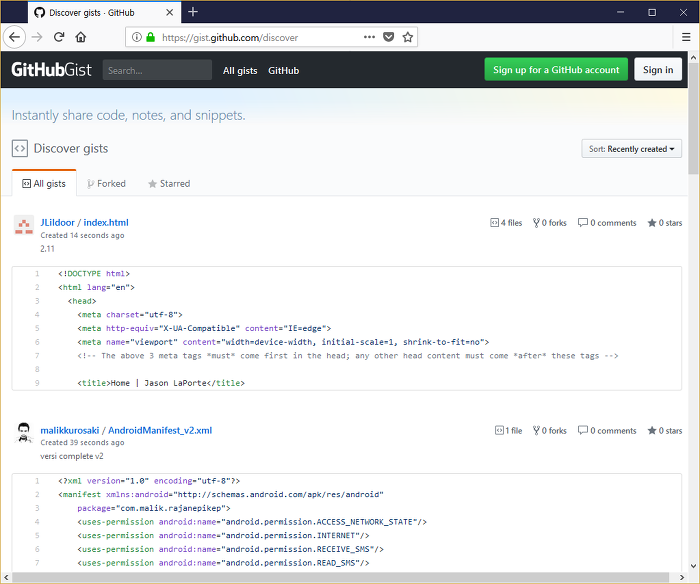The height and width of the screenshot is (584, 700).
Task: Open GitHub link in the header navigation
Action: (283, 71)
